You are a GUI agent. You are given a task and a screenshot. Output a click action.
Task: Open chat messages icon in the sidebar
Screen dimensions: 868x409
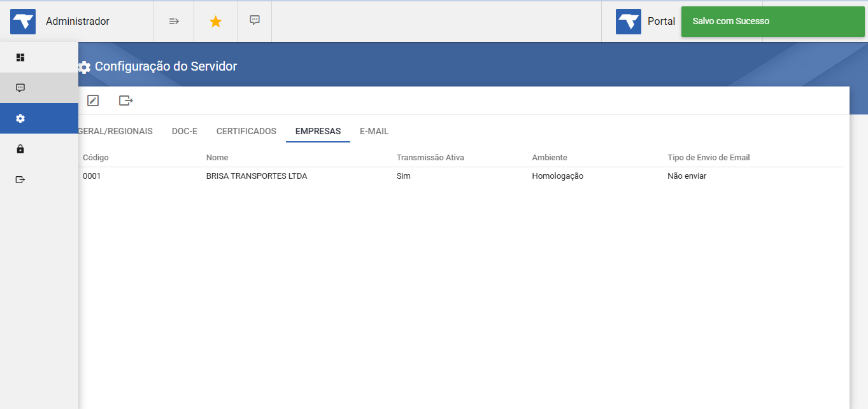pyautogui.click(x=20, y=88)
